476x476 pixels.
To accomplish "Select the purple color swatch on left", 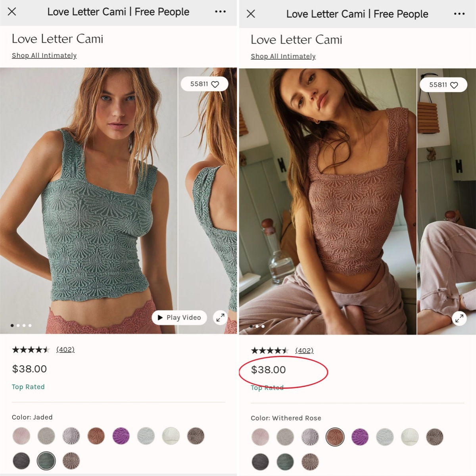I will (x=121, y=436).
